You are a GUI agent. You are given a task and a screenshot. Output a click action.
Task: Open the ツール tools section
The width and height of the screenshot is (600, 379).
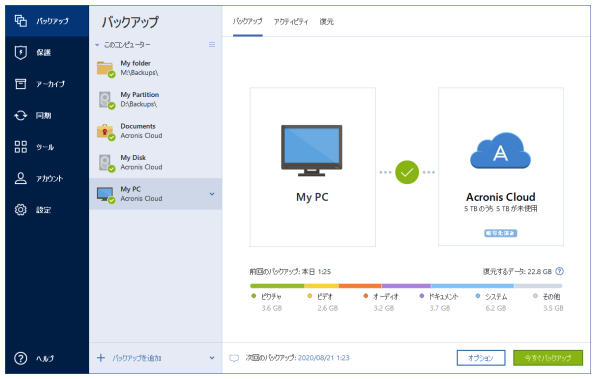pos(47,147)
